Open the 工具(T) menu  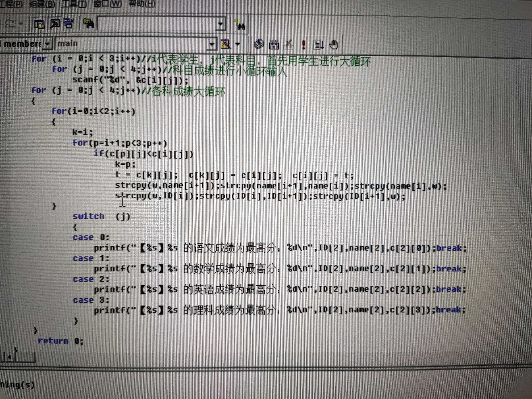(74, 4)
